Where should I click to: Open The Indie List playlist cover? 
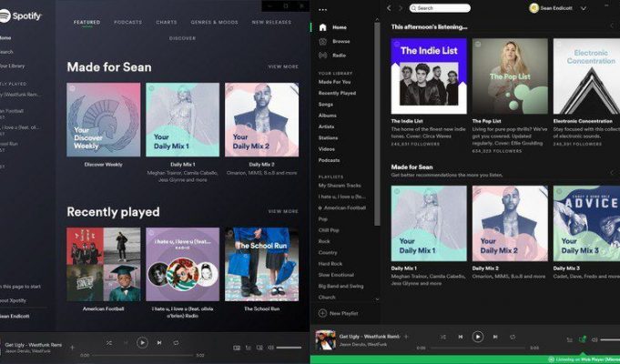click(429, 76)
